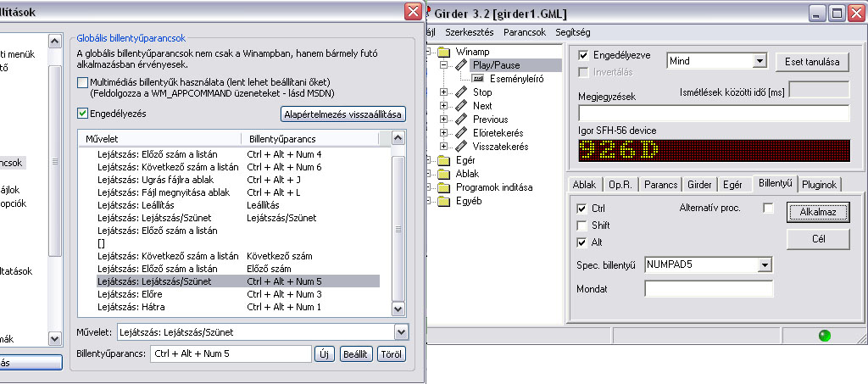Select row with Ctrl + Alt + Num 3
Viewport: 868px width, 384px height.
coord(238,294)
